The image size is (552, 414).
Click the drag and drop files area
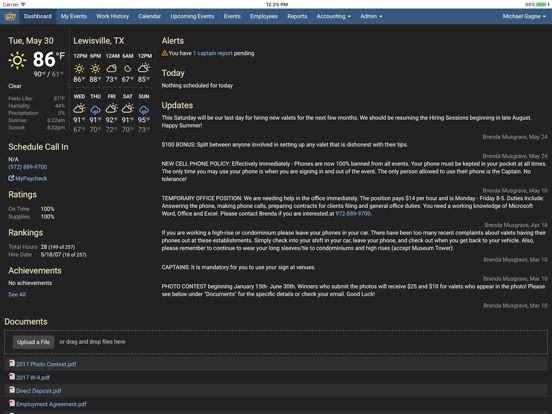276,342
